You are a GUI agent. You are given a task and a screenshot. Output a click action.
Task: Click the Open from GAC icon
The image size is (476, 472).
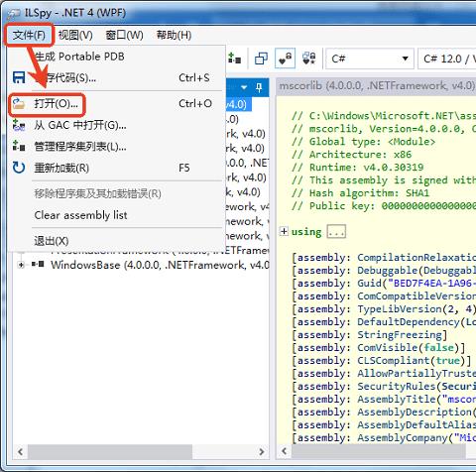tap(19, 125)
